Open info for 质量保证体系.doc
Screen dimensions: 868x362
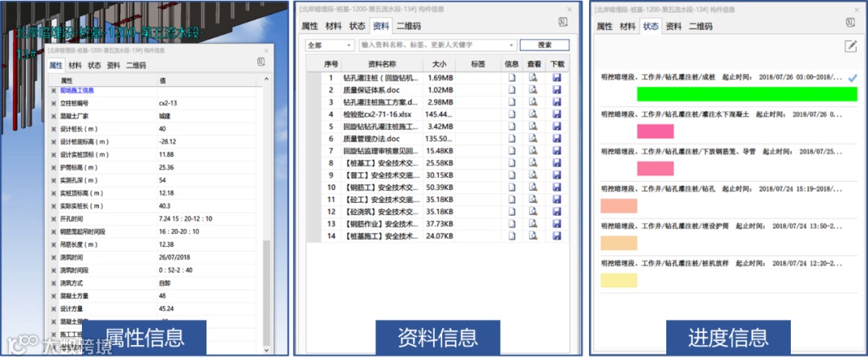tap(511, 89)
